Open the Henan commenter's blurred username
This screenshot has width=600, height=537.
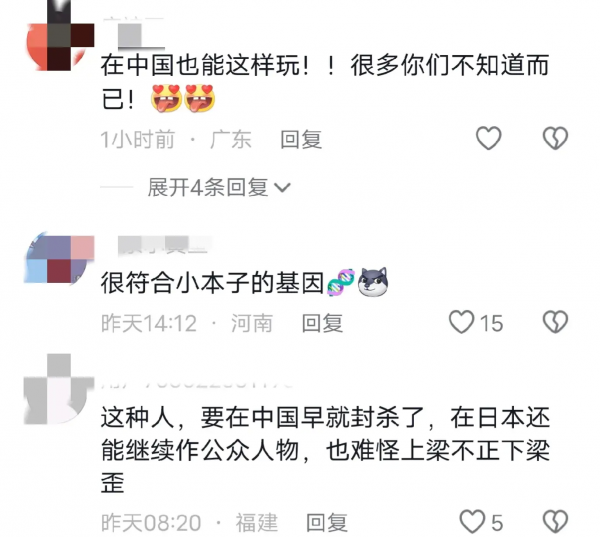point(164,245)
